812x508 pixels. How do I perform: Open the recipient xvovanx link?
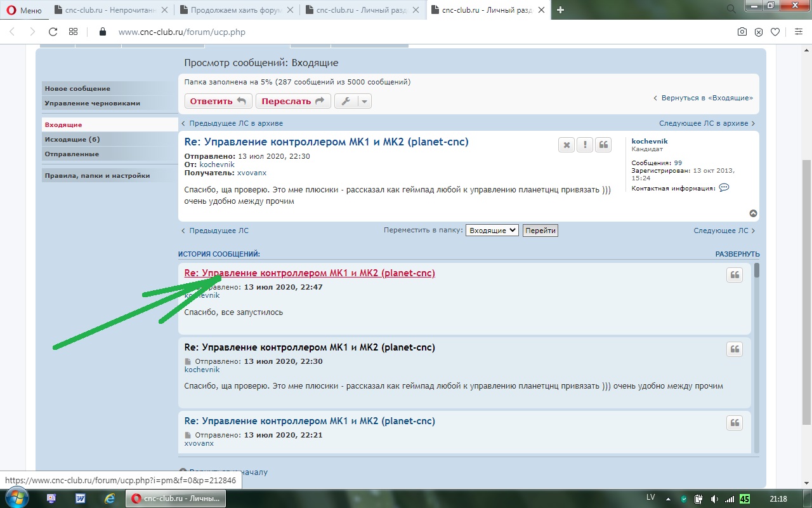[252, 173]
